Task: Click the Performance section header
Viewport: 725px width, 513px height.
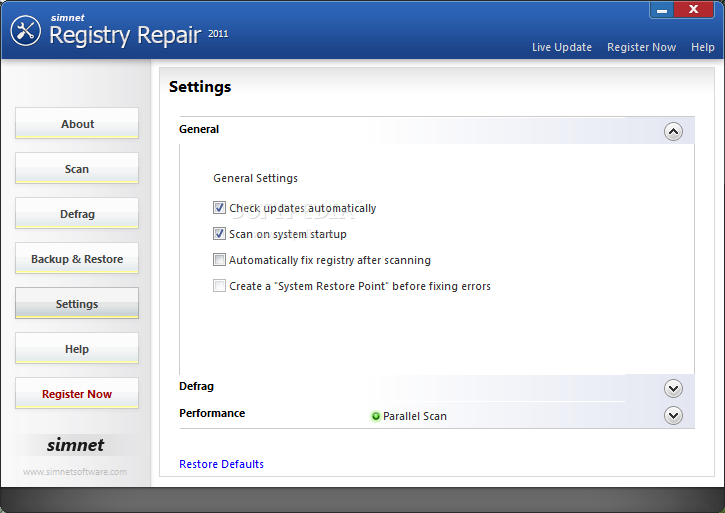Action: (436, 414)
